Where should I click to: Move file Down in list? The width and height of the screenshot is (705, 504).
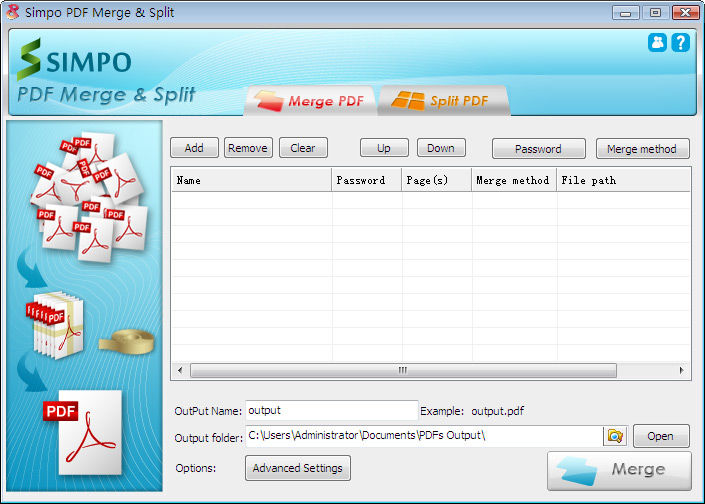[x=441, y=148]
